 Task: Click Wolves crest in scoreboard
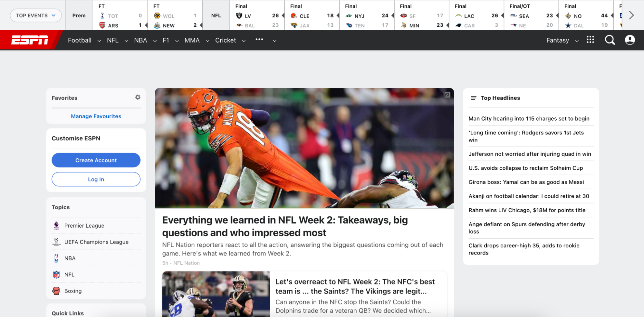(x=157, y=15)
